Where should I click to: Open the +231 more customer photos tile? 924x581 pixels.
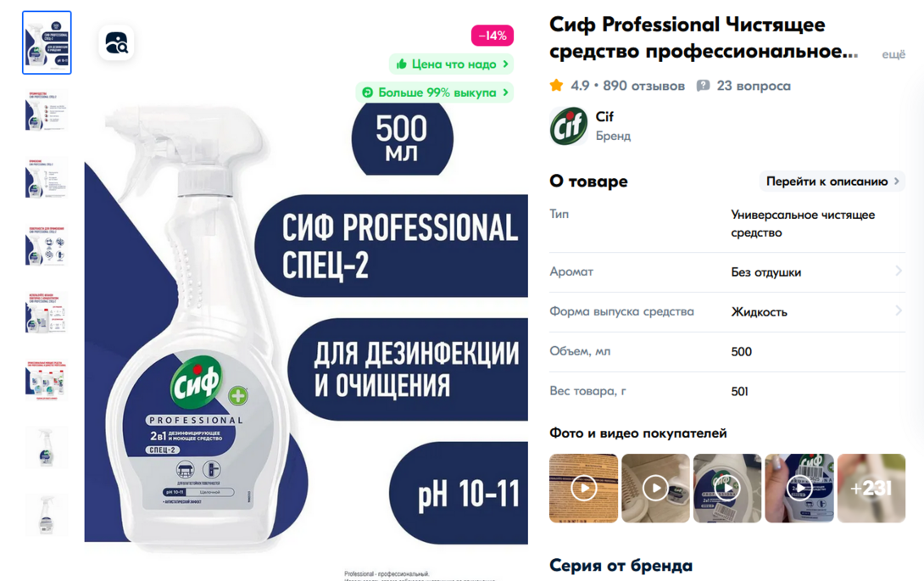[871, 488]
